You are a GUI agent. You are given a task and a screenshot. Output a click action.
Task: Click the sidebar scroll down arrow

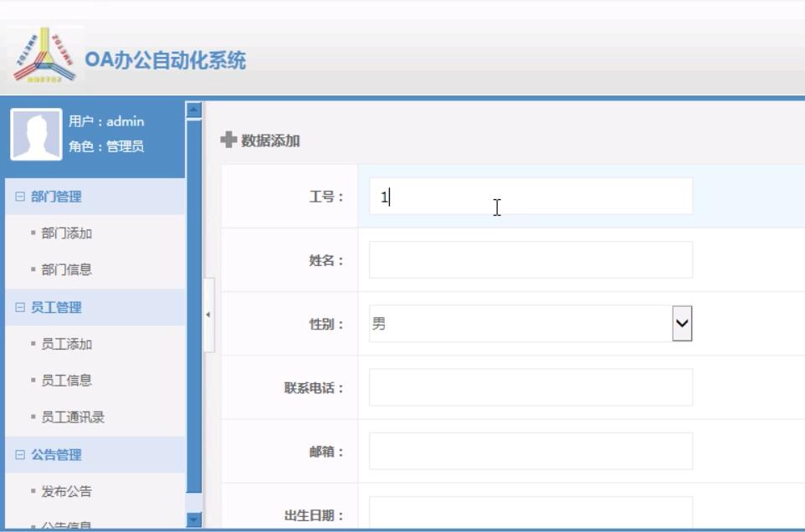(193, 519)
